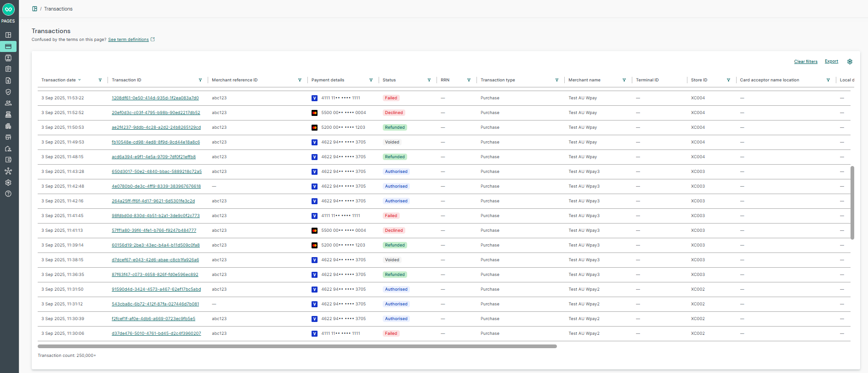Click Voided status badge at 11:49:53
This screenshot has width=868, height=373.
[x=392, y=142]
